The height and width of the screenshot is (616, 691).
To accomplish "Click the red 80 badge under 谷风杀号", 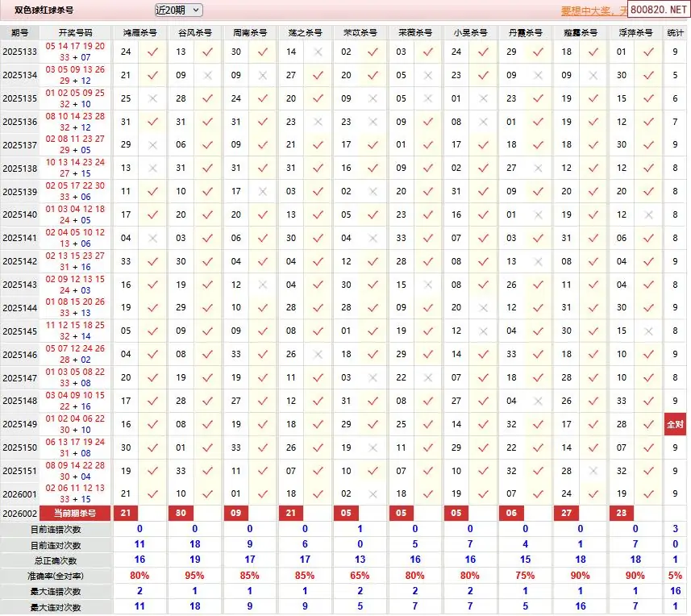I will [181, 513].
